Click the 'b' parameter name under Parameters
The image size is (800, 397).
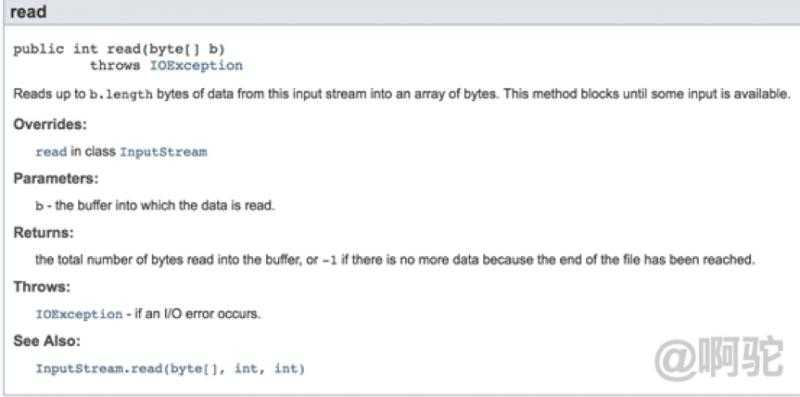(x=39, y=206)
